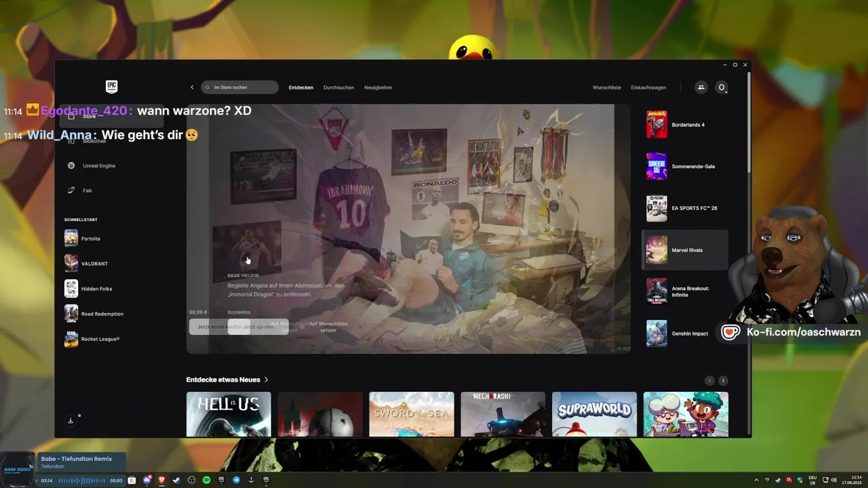Open Brave browser from the taskbar
This screenshot has height=488, width=868.
161,480
